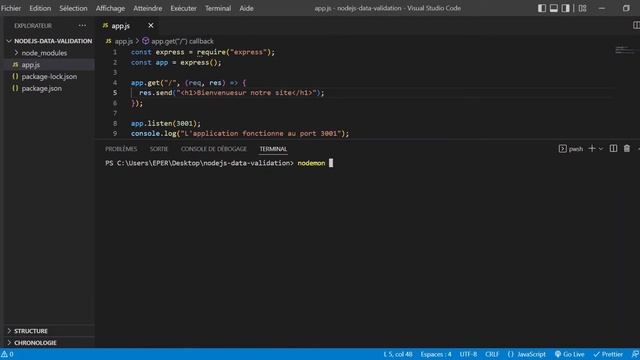
Task: Select the pwsh terminal profile
Action: [571, 149]
